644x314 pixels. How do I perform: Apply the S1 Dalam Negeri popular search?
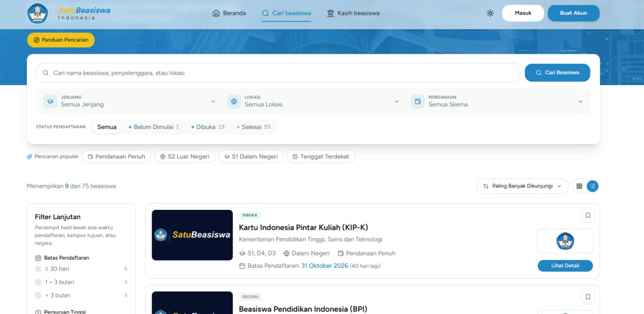pyautogui.click(x=251, y=157)
